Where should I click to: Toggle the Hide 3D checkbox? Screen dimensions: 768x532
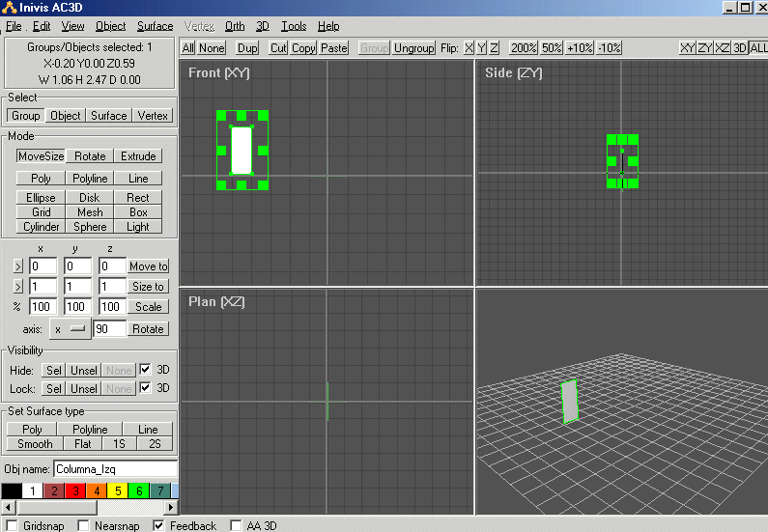pos(146,370)
